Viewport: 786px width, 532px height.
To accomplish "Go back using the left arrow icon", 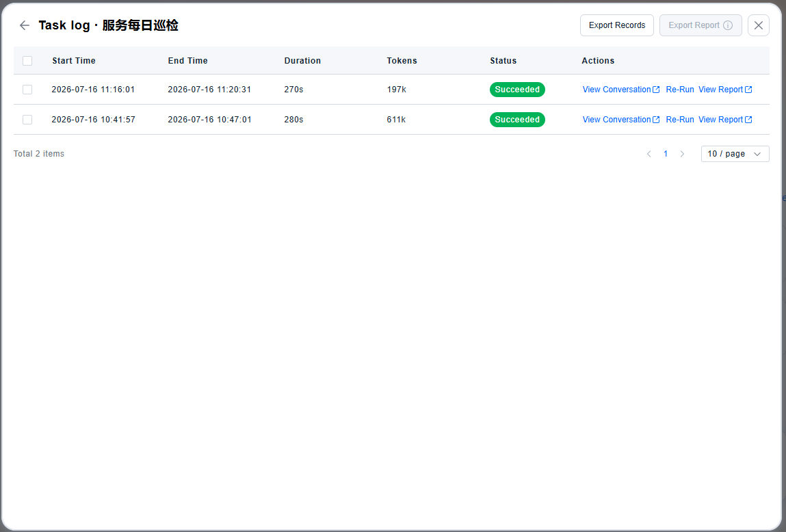I will point(24,25).
